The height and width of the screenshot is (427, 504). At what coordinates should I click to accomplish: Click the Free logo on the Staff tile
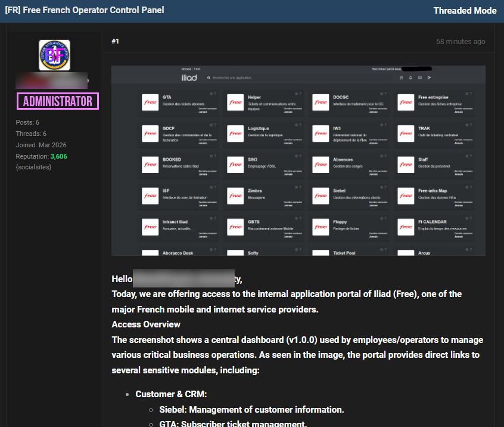pos(406,165)
